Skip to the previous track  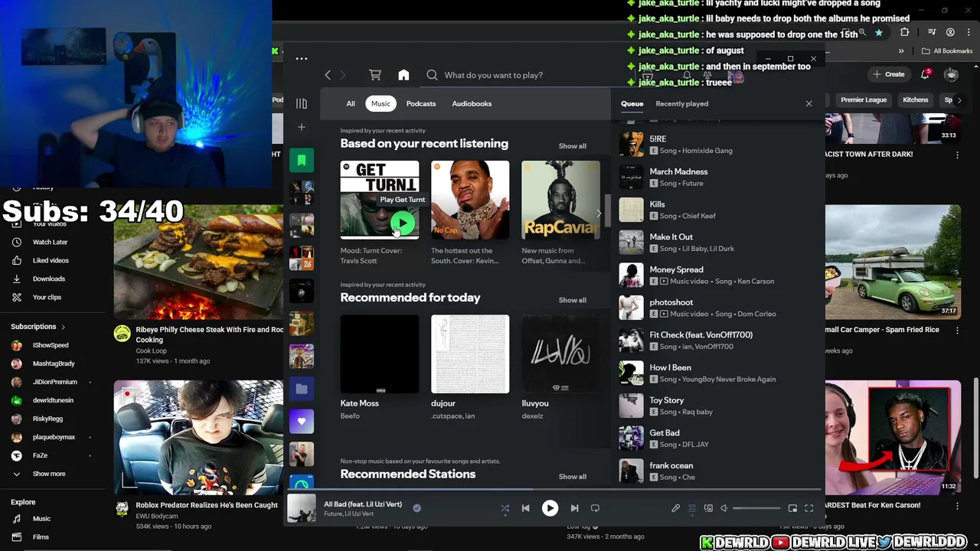pyautogui.click(x=525, y=508)
